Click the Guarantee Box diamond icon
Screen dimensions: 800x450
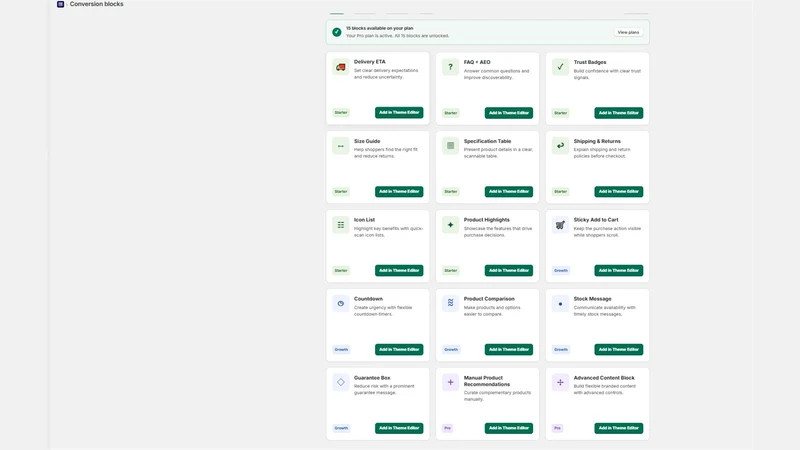click(x=341, y=382)
